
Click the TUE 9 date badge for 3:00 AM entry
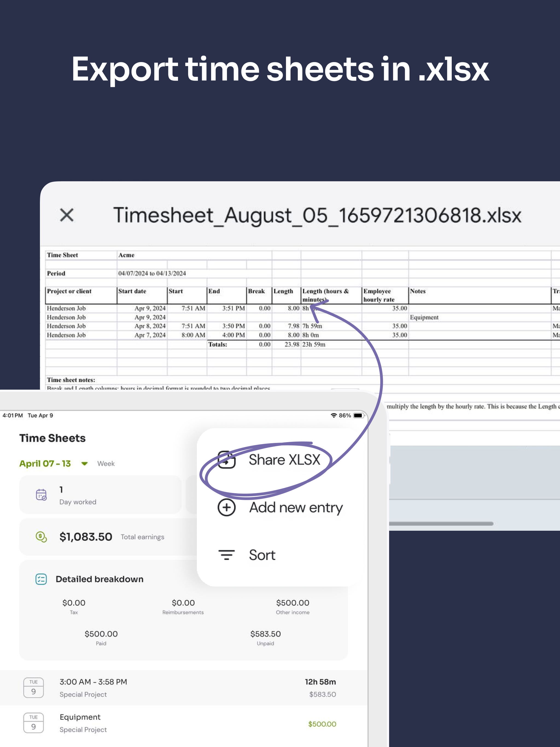point(33,688)
